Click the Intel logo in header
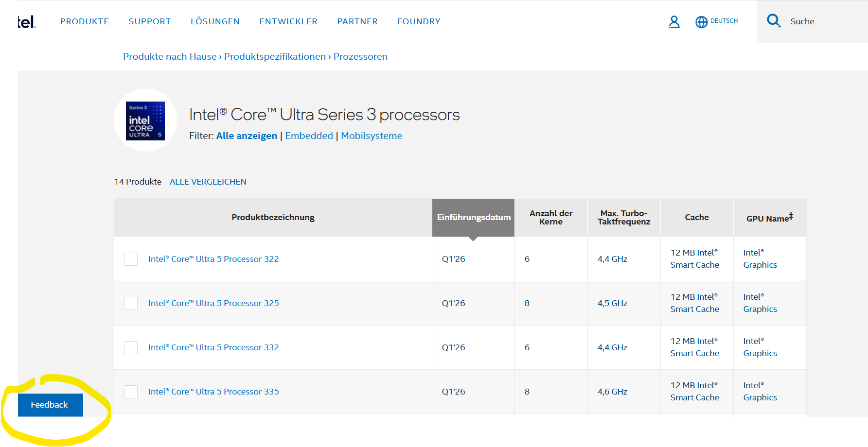 [27, 22]
